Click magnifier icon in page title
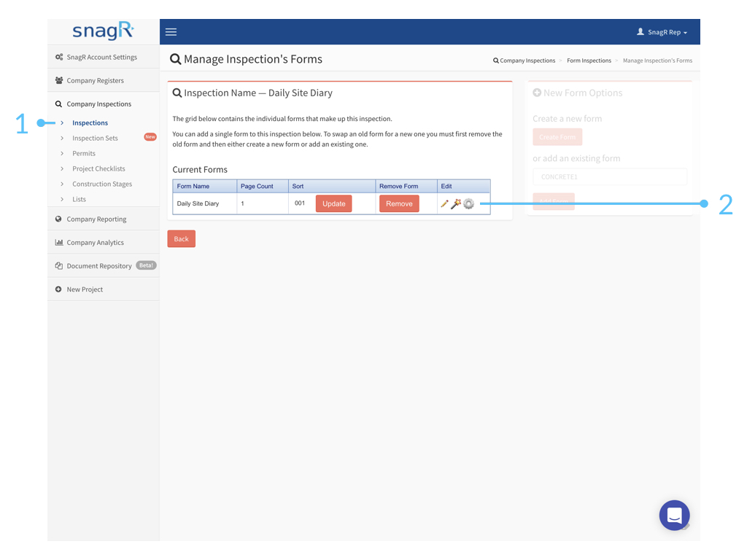 click(x=175, y=59)
